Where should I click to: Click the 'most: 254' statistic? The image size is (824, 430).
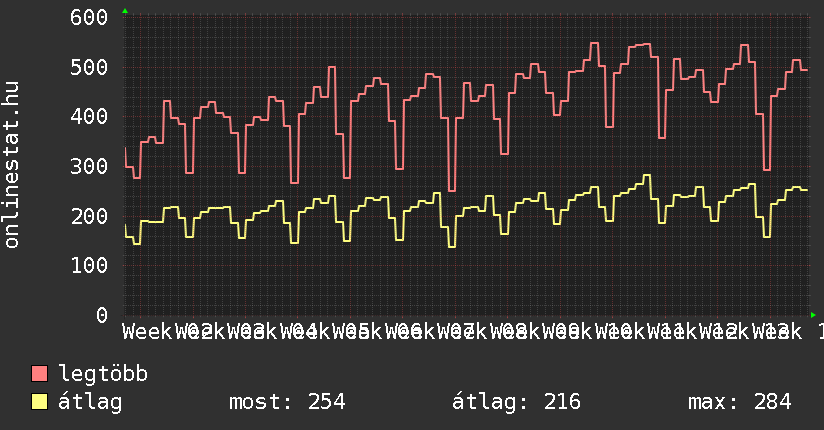(x=287, y=402)
